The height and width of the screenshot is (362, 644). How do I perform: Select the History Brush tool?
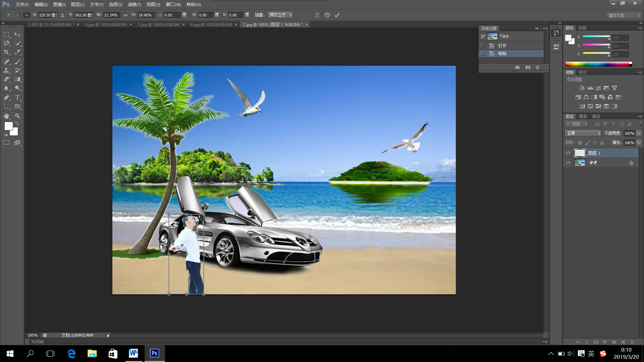[x=17, y=70]
